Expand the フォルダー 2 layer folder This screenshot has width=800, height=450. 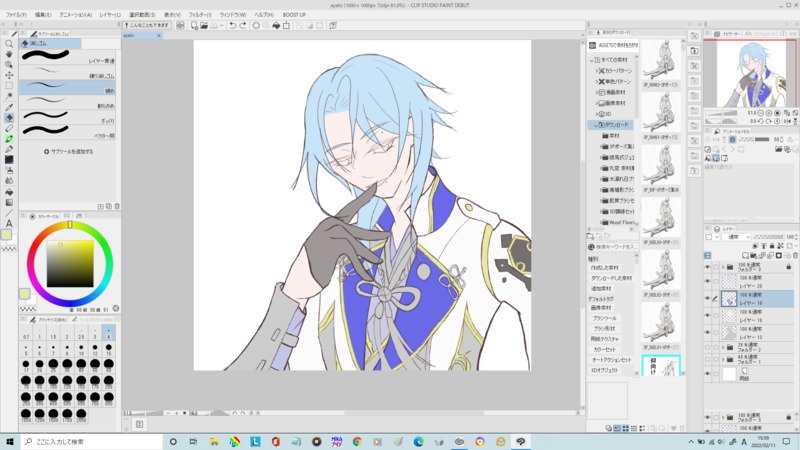pyautogui.click(x=723, y=347)
